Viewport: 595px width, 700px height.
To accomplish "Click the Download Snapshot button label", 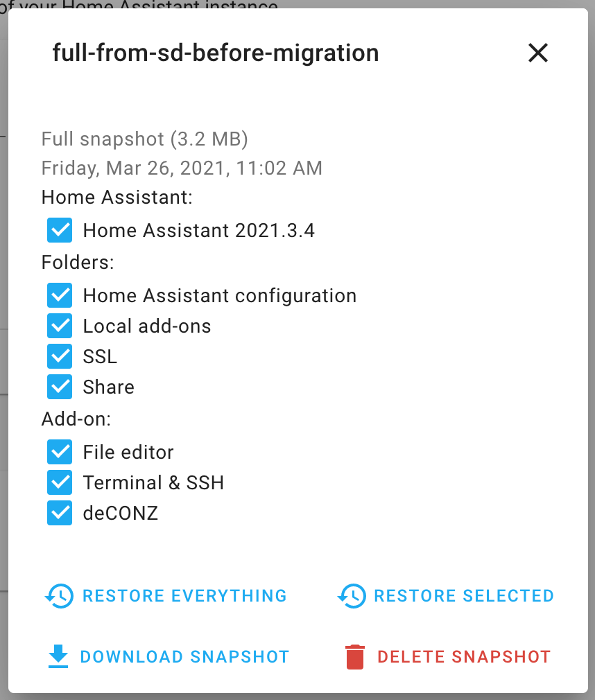I will click(x=184, y=657).
